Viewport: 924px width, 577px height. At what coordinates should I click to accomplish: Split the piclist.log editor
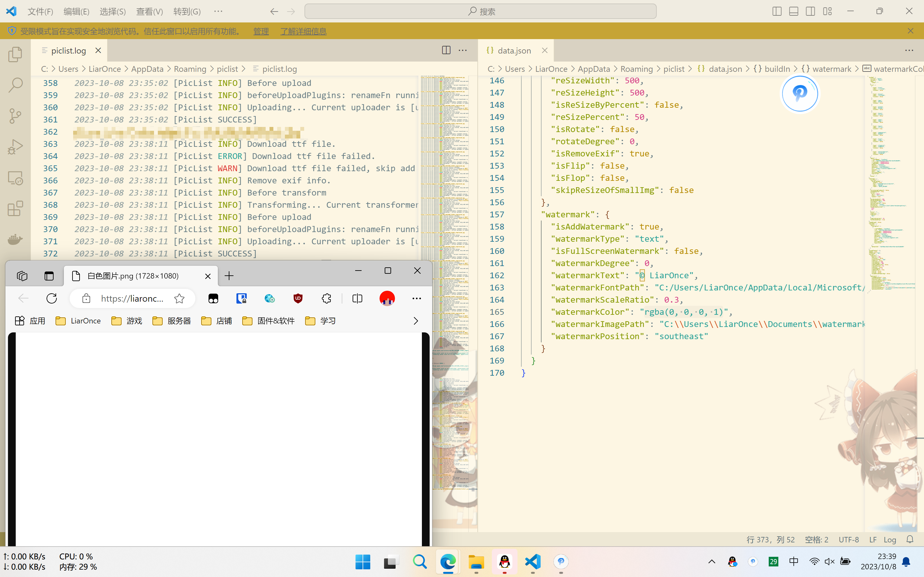(446, 50)
